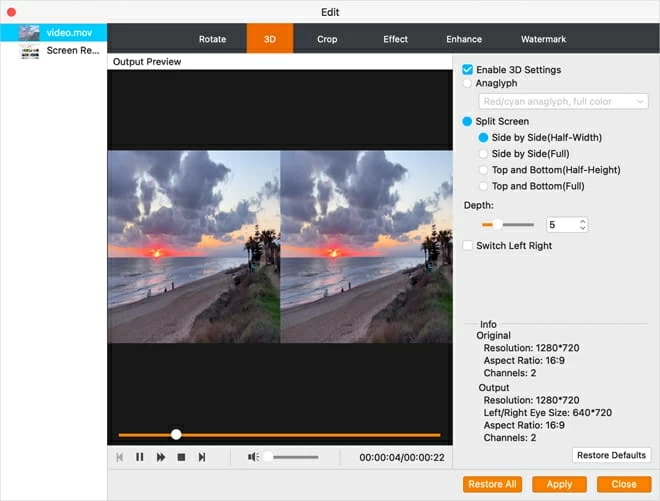The image size is (660, 501).
Task: Click the previous frame icon
Action: click(x=119, y=457)
